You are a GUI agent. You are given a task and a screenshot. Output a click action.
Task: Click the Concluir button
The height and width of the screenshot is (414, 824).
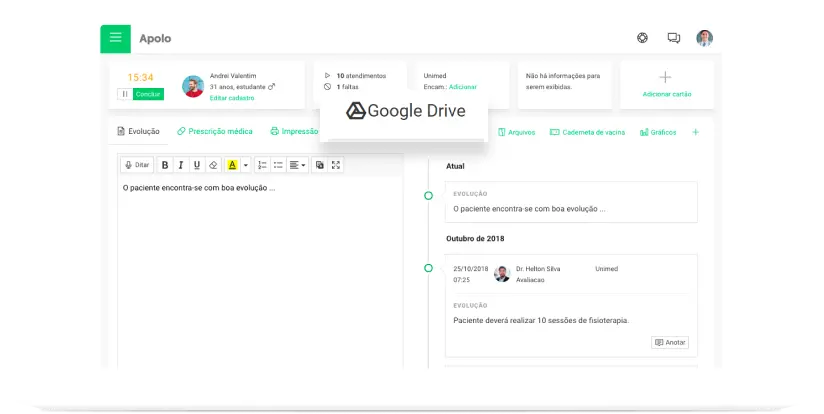point(148,94)
